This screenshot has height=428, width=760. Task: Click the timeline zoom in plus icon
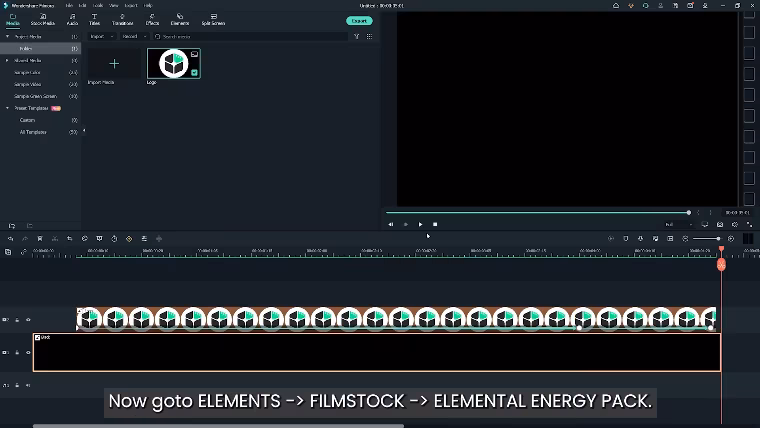(x=731, y=238)
